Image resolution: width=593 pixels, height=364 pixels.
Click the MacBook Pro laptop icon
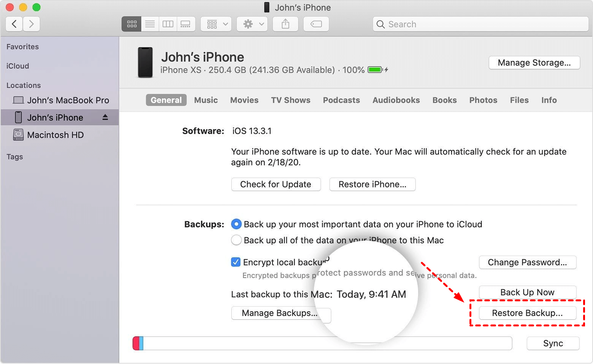(x=18, y=100)
